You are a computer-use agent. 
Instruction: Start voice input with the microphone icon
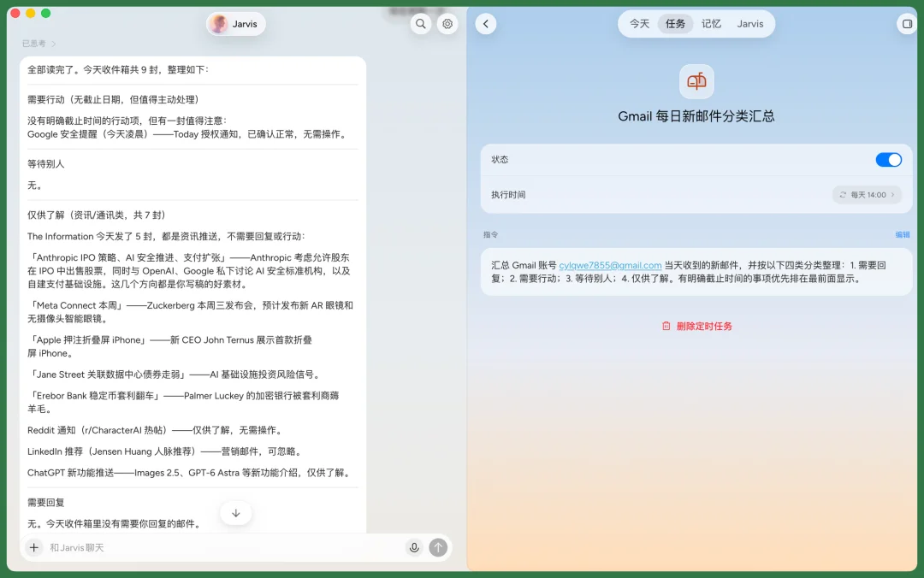414,547
